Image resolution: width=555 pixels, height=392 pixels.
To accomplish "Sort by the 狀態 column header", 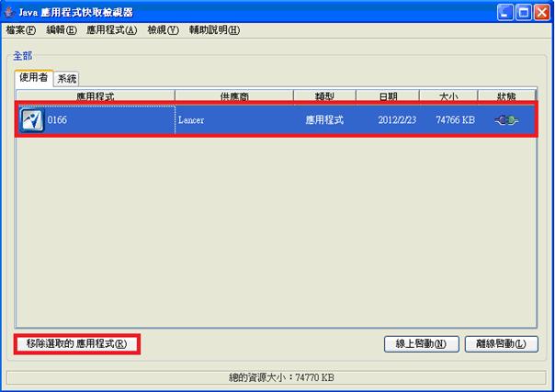I will tap(506, 96).
